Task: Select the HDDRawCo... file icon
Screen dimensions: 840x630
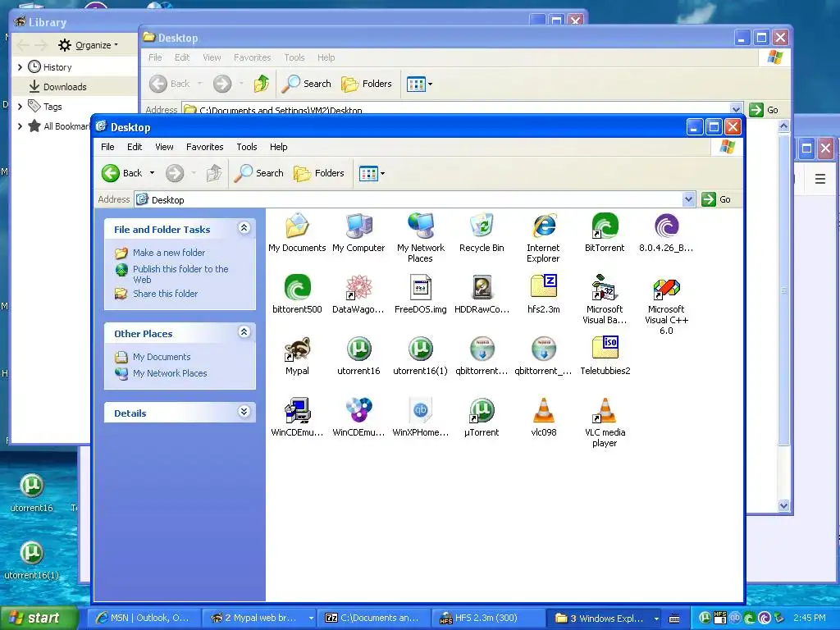Action: (x=482, y=287)
